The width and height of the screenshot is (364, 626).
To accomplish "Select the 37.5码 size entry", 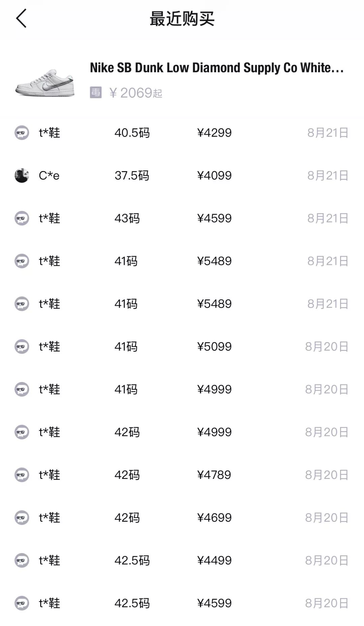I will [132, 175].
